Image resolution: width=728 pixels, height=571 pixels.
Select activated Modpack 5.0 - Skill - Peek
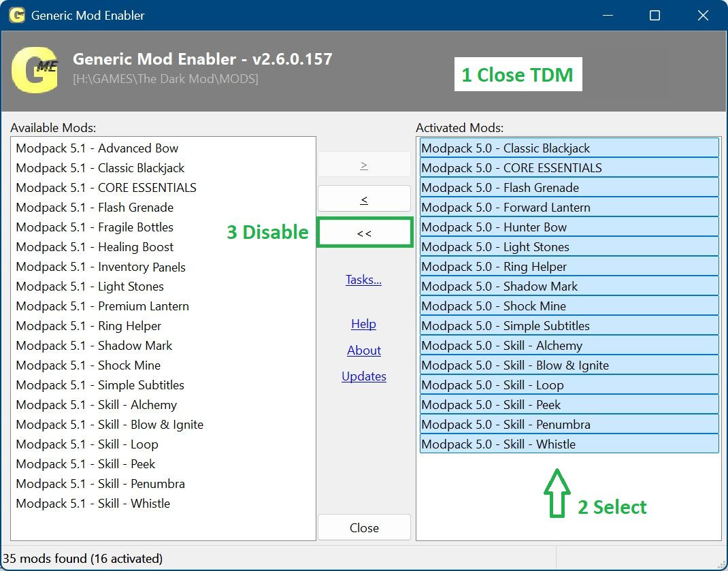pos(569,405)
